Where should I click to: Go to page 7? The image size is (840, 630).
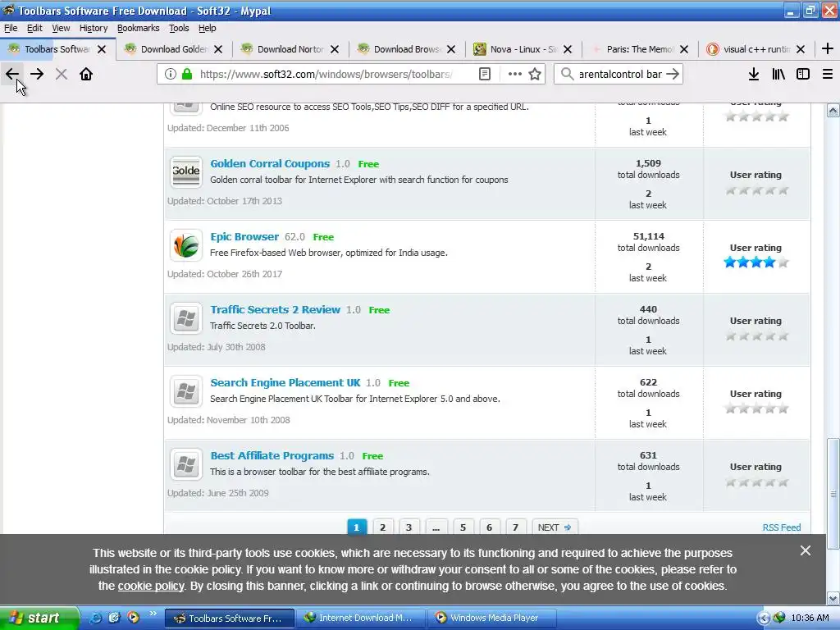pyautogui.click(x=515, y=527)
